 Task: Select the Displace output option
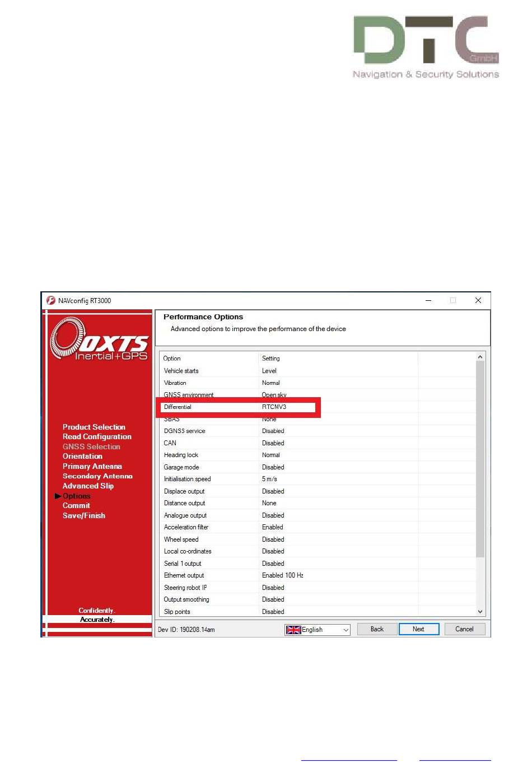(x=184, y=491)
